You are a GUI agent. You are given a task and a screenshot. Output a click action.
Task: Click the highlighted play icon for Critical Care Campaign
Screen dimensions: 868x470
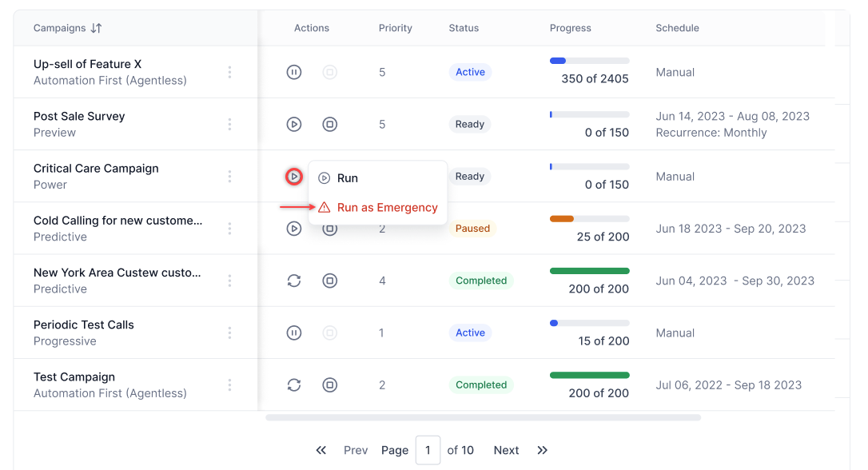(294, 177)
